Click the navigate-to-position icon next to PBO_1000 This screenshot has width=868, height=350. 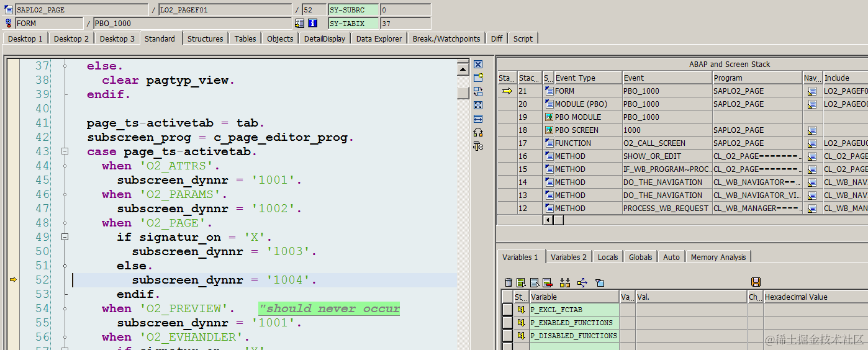pyautogui.click(x=300, y=23)
